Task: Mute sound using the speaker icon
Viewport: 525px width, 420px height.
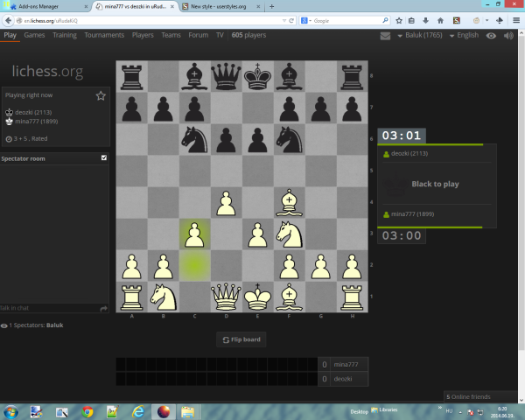Action: tap(508, 36)
